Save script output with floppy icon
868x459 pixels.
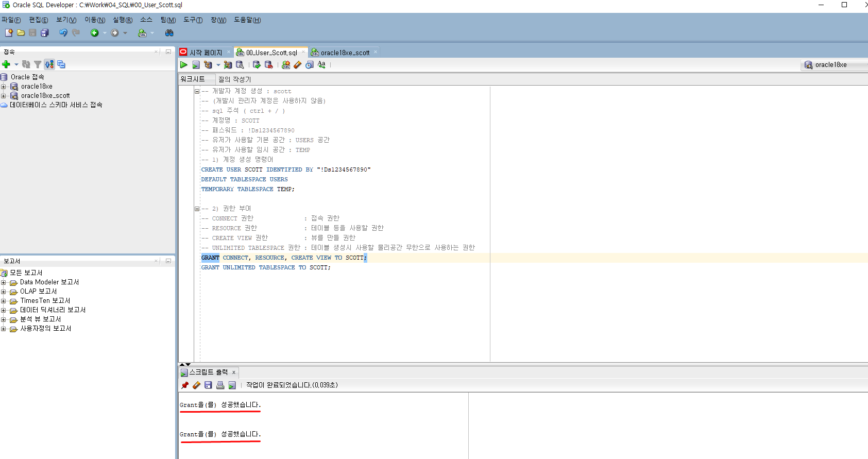point(208,385)
